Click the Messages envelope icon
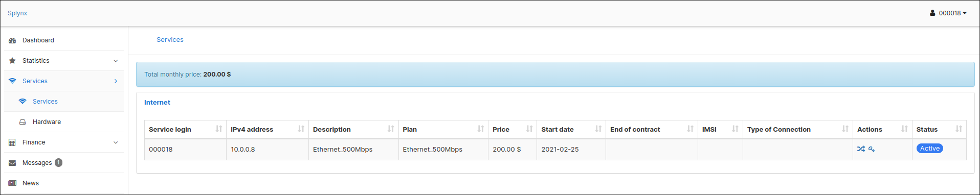980x195 pixels. tap(12, 163)
